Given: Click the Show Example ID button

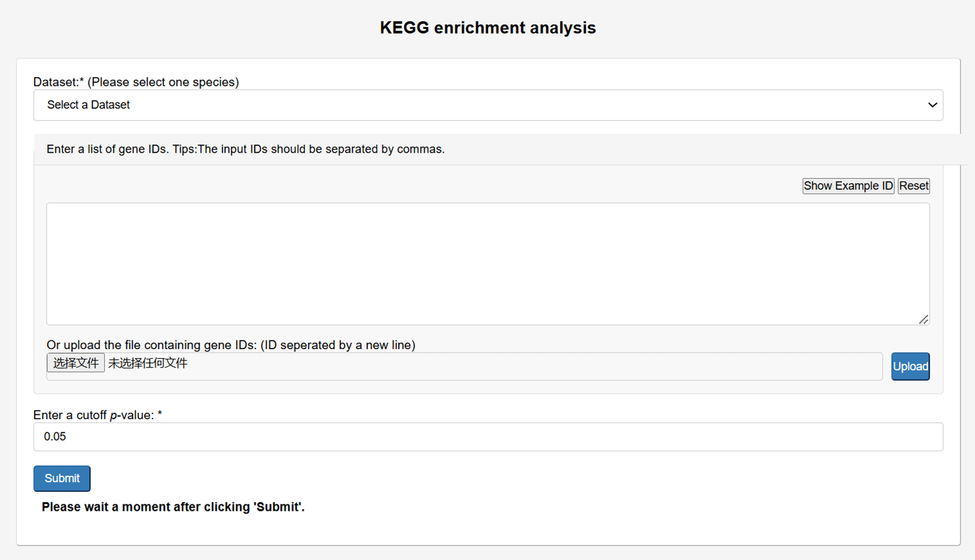Looking at the screenshot, I should [x=847, y=186].
